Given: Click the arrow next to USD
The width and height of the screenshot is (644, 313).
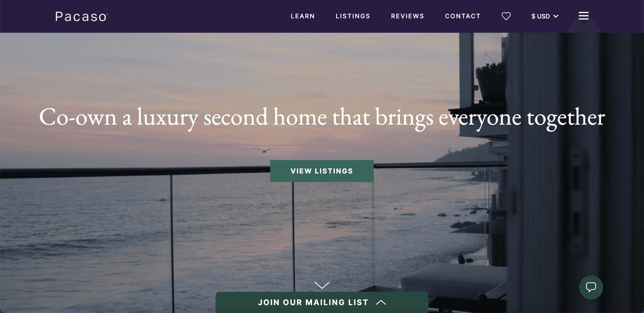Looking at the screenshot, I should 556,16.
